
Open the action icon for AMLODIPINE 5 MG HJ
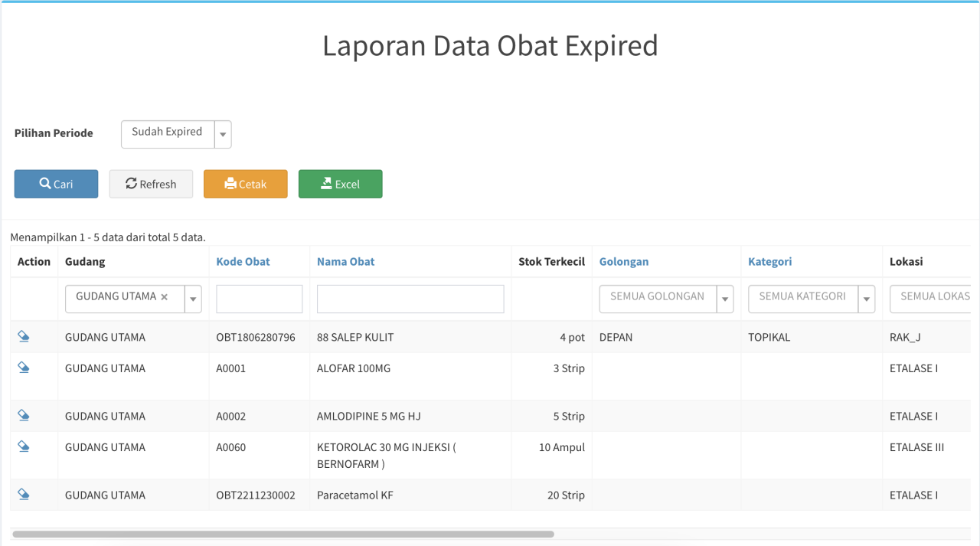[23, 414]
